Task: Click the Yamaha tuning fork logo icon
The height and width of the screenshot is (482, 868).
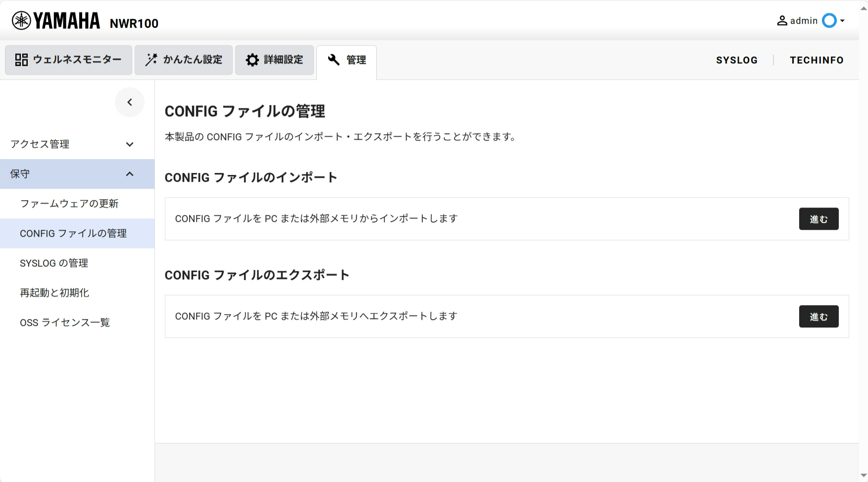Action: (x=21, y=21)
